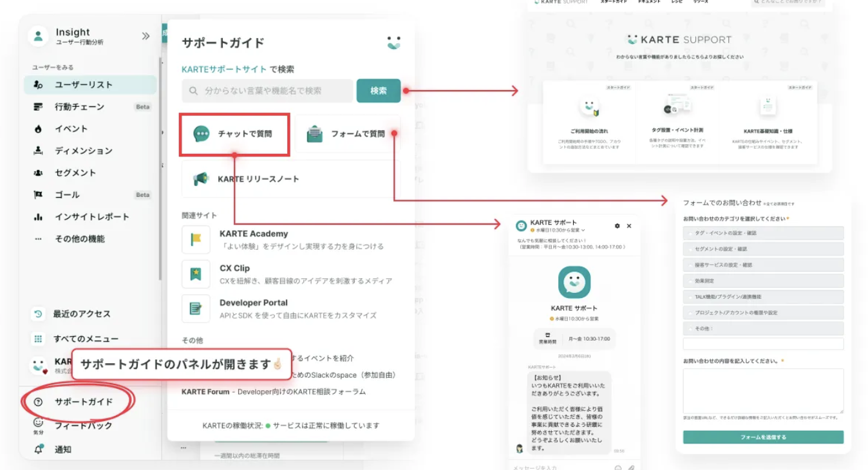
Task: Open すべてのメニュー grid icon
Action: pos(38,339)
